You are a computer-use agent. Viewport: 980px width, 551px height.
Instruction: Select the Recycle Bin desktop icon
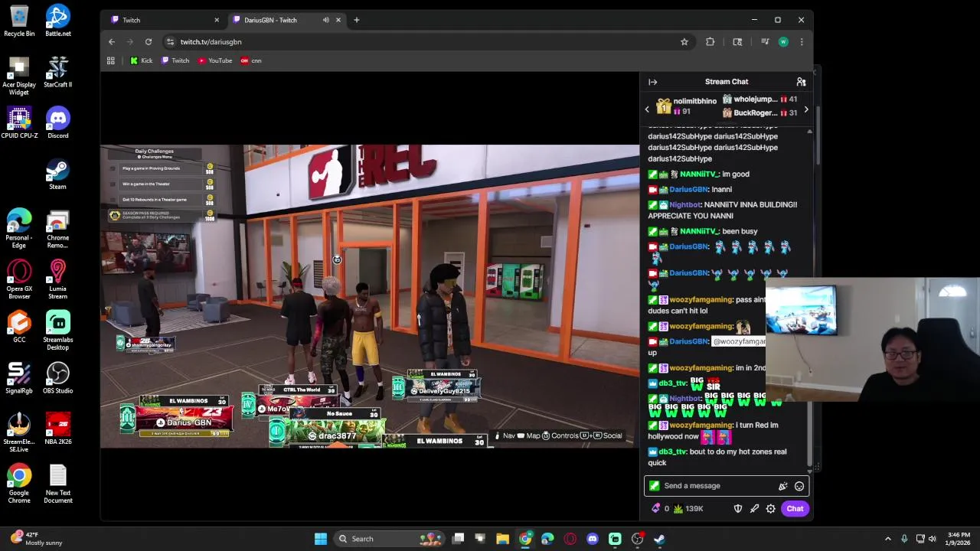[19, 21]
